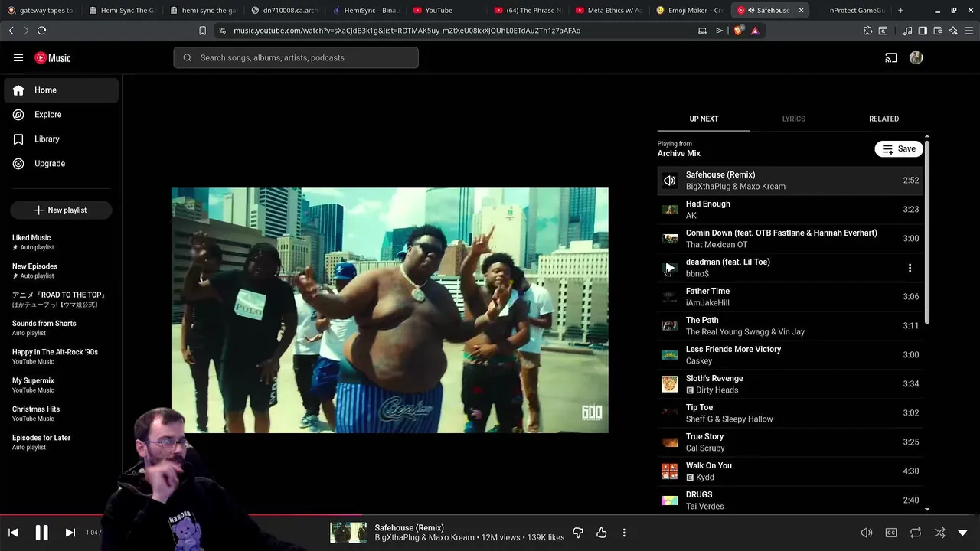Open Leo AI sparkle icon

pyautogui.click(x=953, y=31)
